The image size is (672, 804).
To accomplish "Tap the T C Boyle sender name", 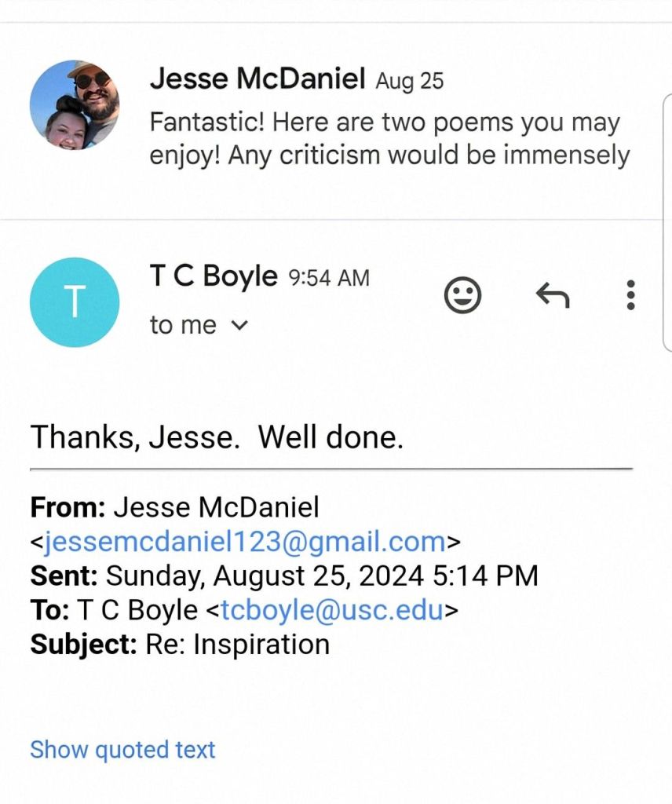I will click(x=214, y=276).
